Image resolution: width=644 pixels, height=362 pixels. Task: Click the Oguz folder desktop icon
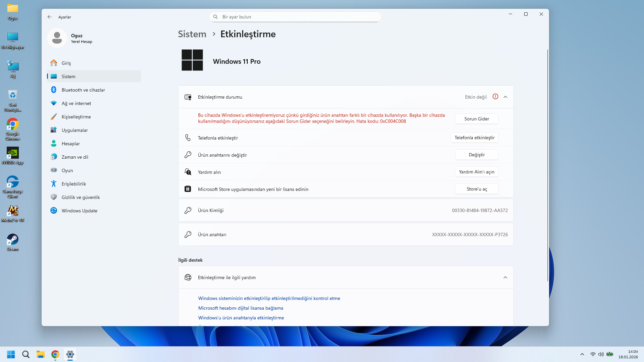(x=13, y=11)
